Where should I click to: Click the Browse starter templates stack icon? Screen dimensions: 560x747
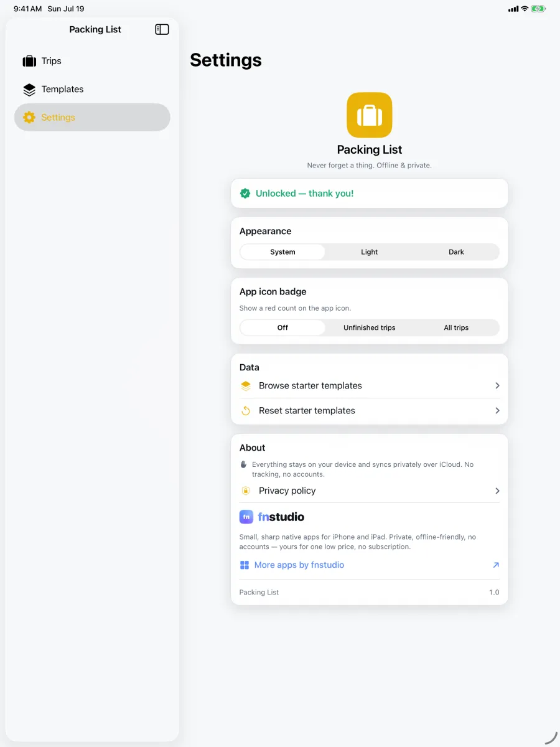246,386
